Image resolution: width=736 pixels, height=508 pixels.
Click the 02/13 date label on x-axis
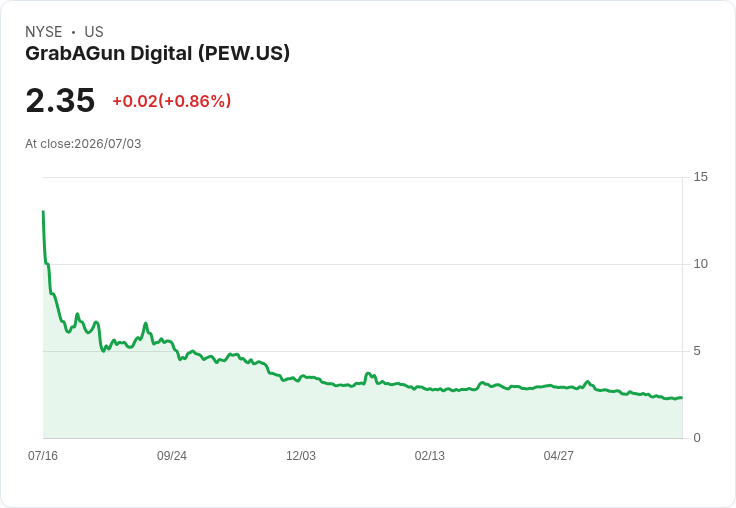429,455
